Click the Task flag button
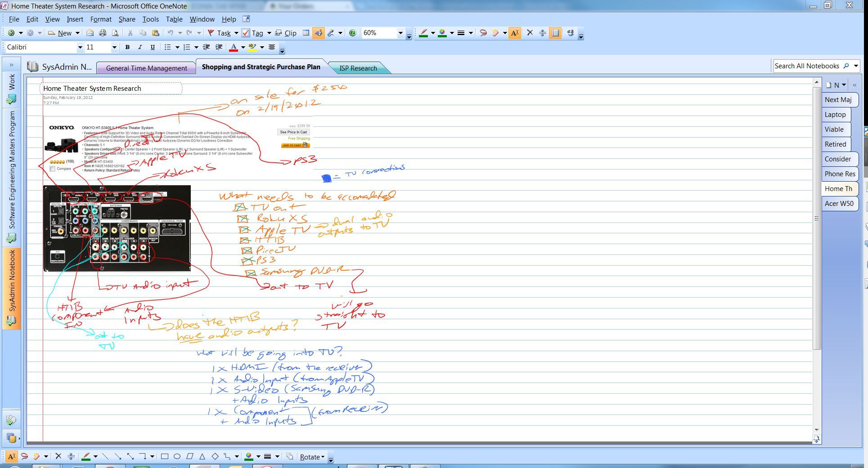The width and height of the screenshot is (868, 468). tap(219, 33)
